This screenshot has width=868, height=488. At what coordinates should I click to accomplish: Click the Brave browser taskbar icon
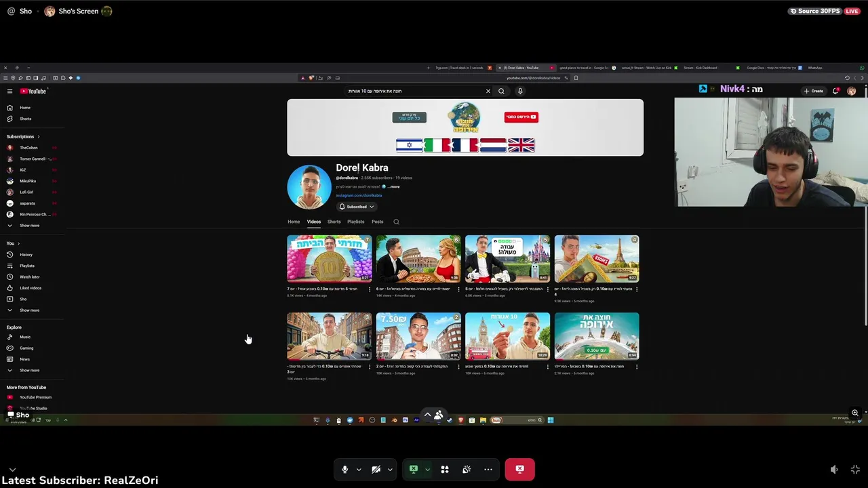tap(460, 420)
